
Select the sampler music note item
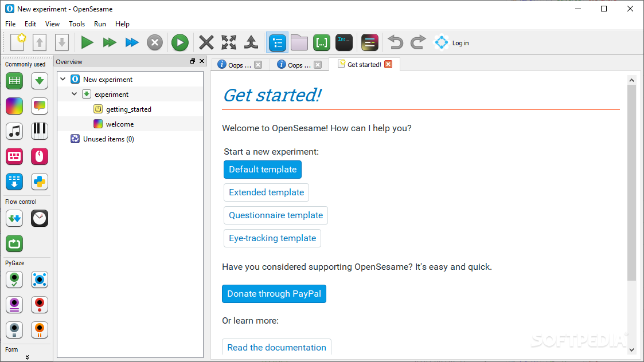pos(14,131)
